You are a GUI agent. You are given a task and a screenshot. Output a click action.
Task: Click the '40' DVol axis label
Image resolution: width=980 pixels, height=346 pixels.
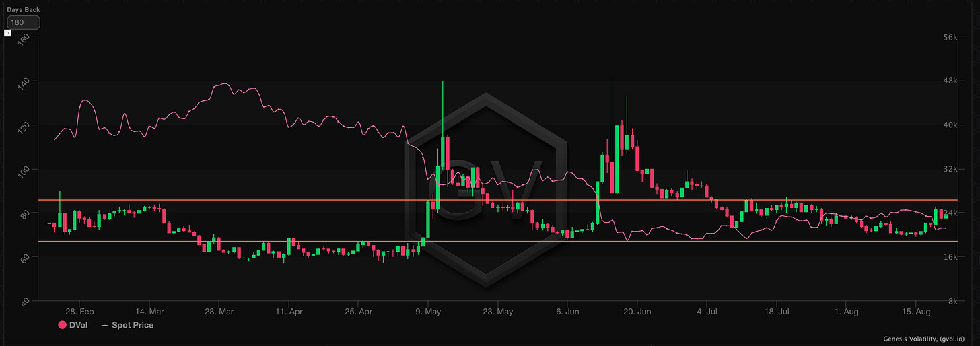click(26, 301)
